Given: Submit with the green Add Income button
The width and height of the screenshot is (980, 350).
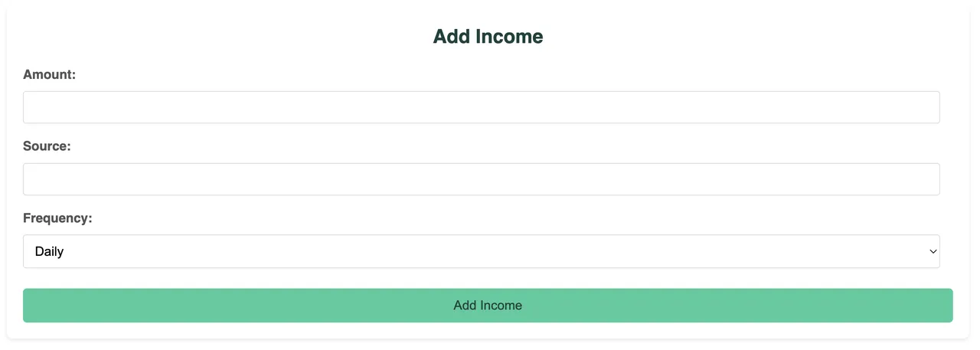Looking at the screenshot, I should pos(488,306).
